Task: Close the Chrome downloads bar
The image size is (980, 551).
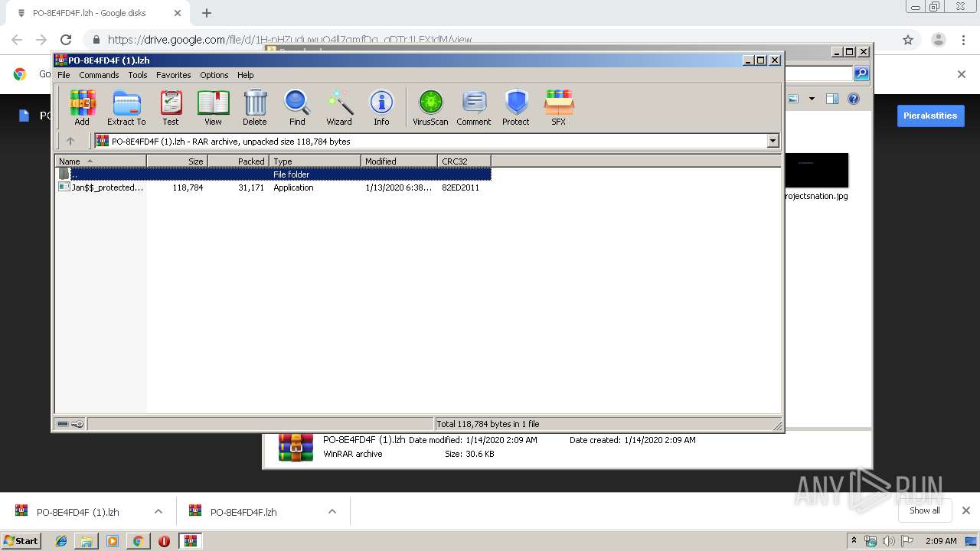Action: coord(965,510)
